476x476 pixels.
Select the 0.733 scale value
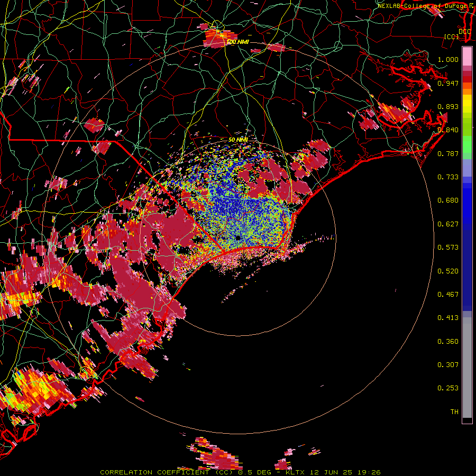point(448,177)
